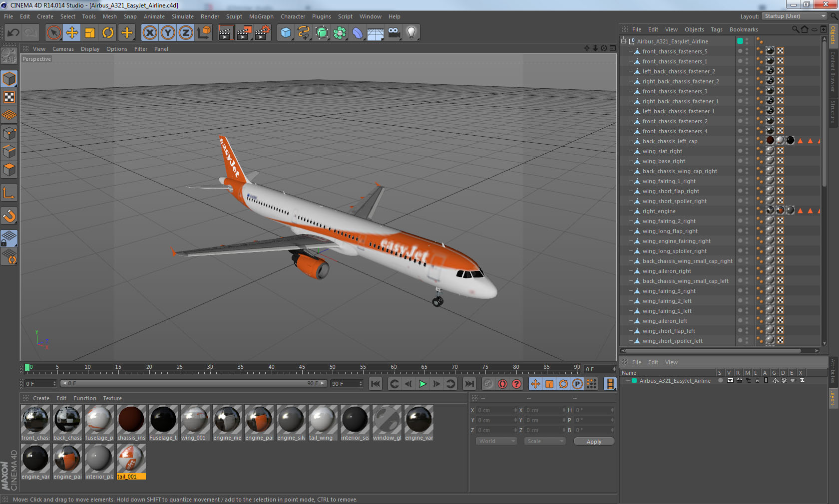The width and height of the screenshot is (839, 504).
Task: Toggle Position keyframe recording
Action: [x=535, y=384]
